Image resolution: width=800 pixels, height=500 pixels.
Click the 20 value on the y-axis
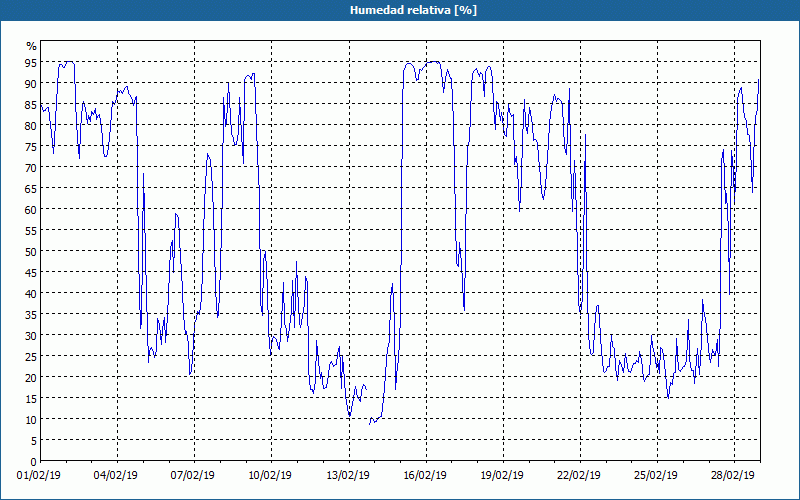(31, 378)
